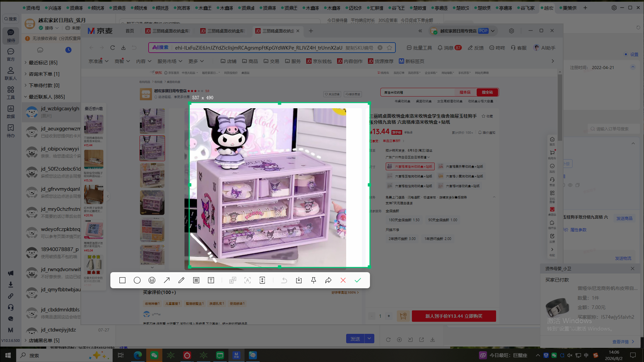This screenshot has width=644, height=362.
Task: Select variant 六宫格帕恰狗收纳盒+贴纸
Action: pos(410,186)
